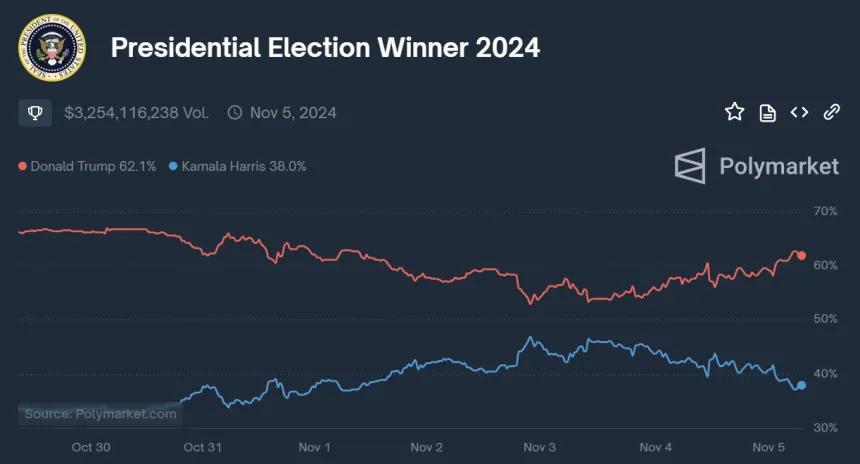Click the Nov 5, 2024 end date
This screenshot has width=860, height=464.
(293, 113)
